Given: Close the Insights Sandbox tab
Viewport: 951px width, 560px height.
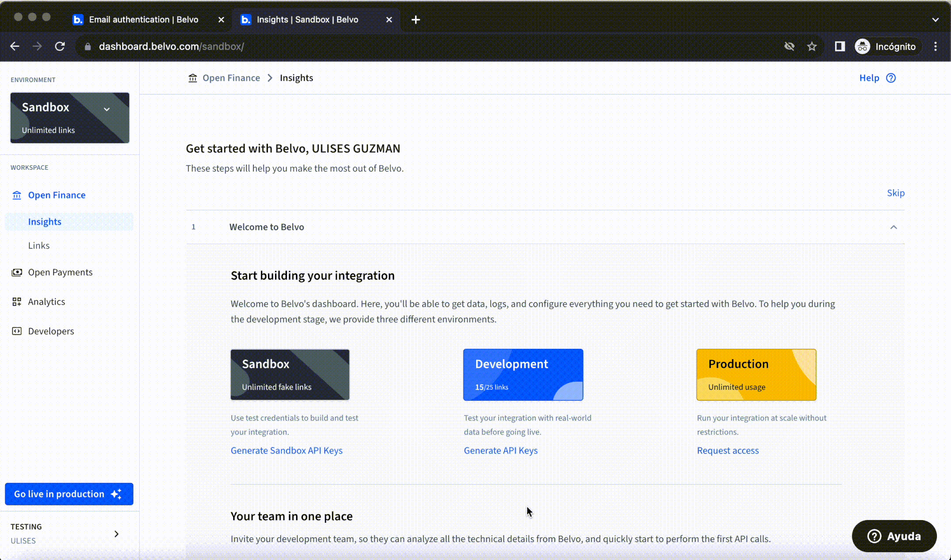Looking at the screenshot, I should point(389,20).
